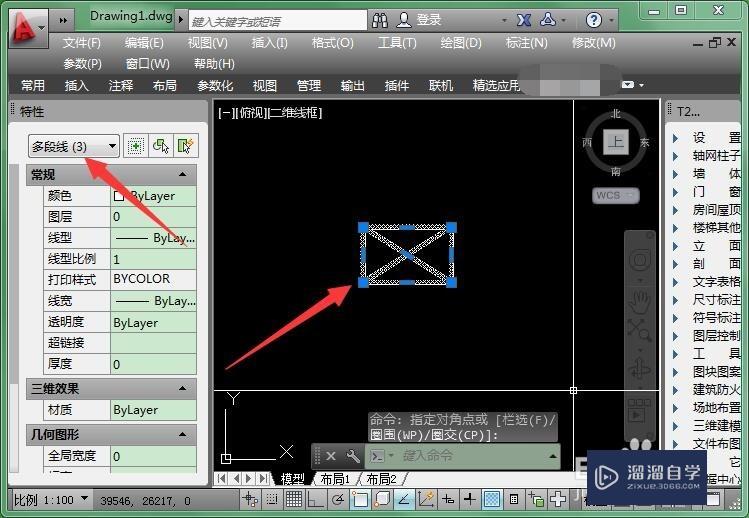749x518 pixels.
Task: Toggle PICKADD value icon in Properties
Action: click(136, 146)
